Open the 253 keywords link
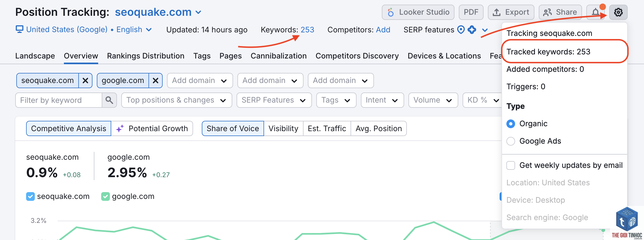 point(307,30)
